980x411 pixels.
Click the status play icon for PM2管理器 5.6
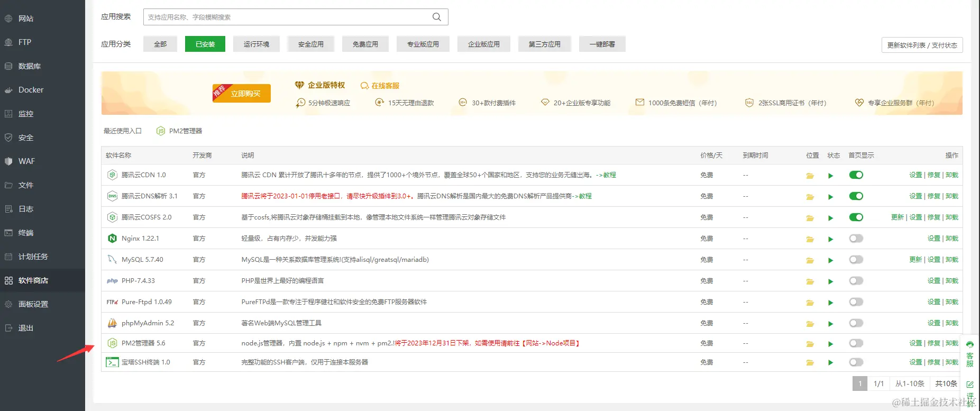[830, 344]
